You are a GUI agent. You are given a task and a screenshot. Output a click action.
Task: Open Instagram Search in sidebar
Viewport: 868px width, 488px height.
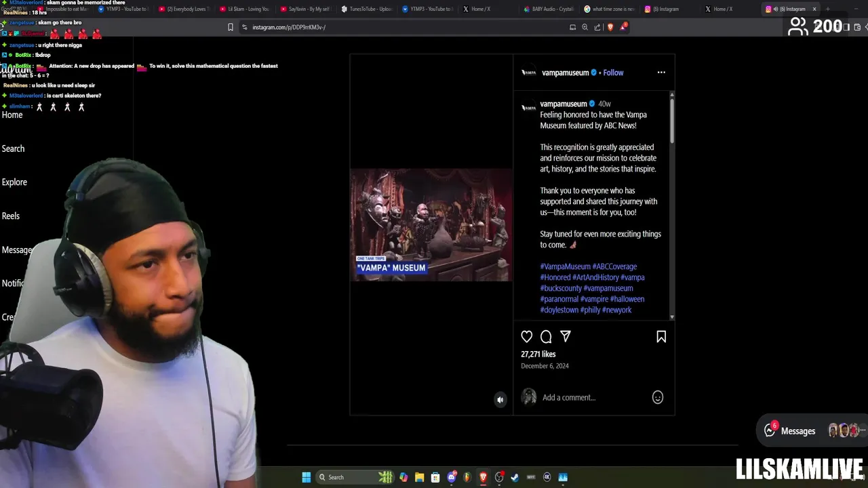click(x=13, y=148)
